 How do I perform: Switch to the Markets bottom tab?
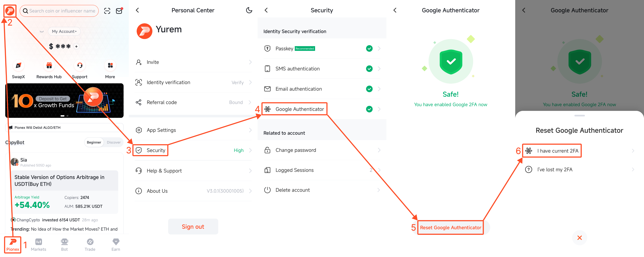[x=39, y=245]
